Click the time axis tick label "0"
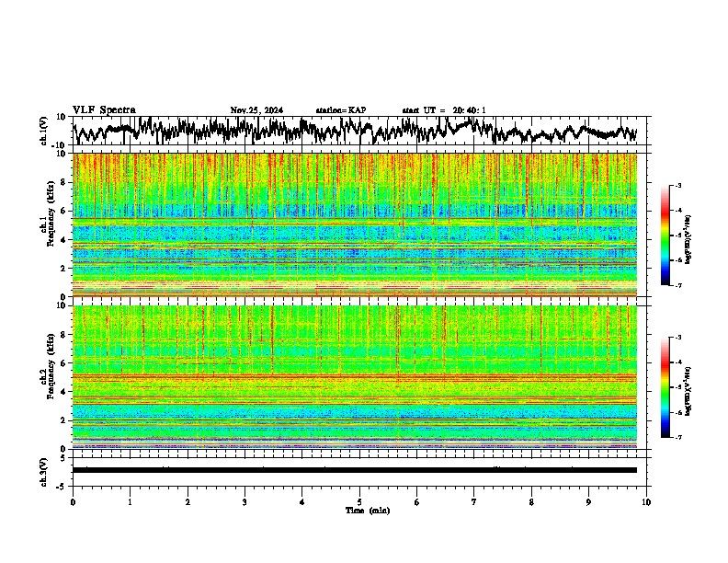Screen dimensions: 728x563 (x=73, y=502)
